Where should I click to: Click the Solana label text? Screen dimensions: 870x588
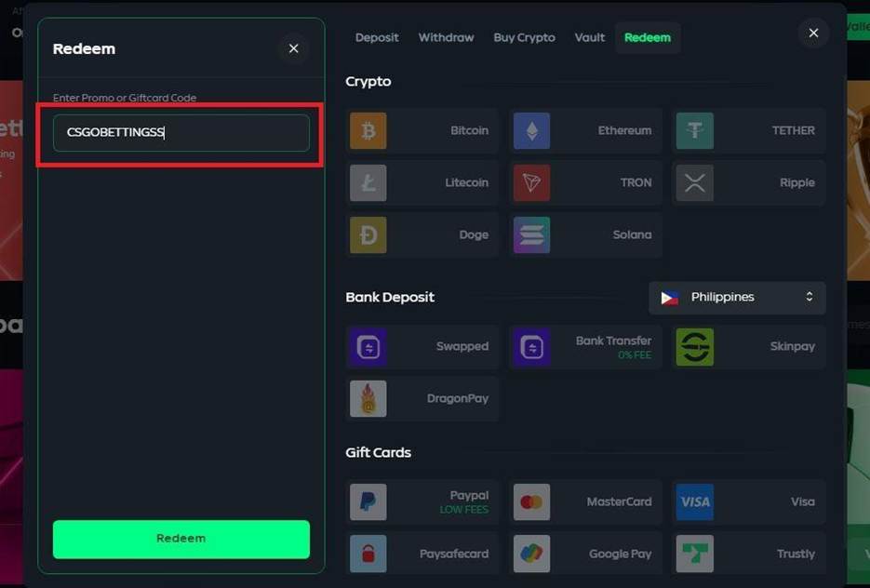(632, 235)
